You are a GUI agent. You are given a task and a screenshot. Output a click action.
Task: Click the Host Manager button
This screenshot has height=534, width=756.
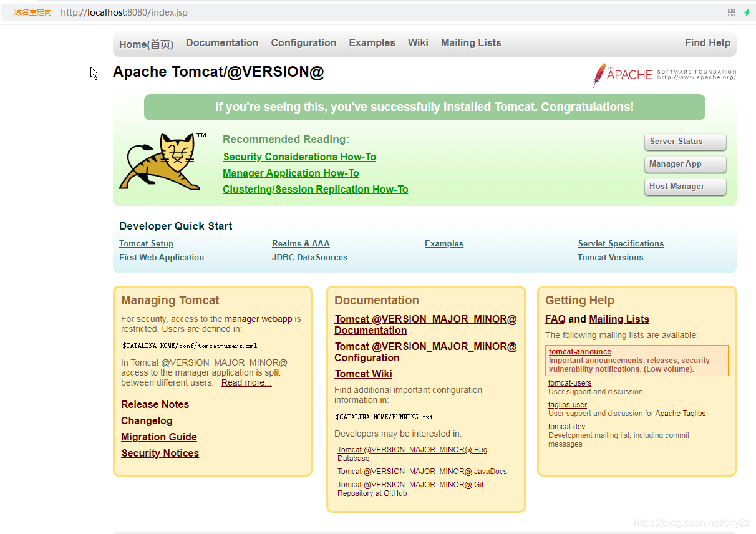pos(686,187)
